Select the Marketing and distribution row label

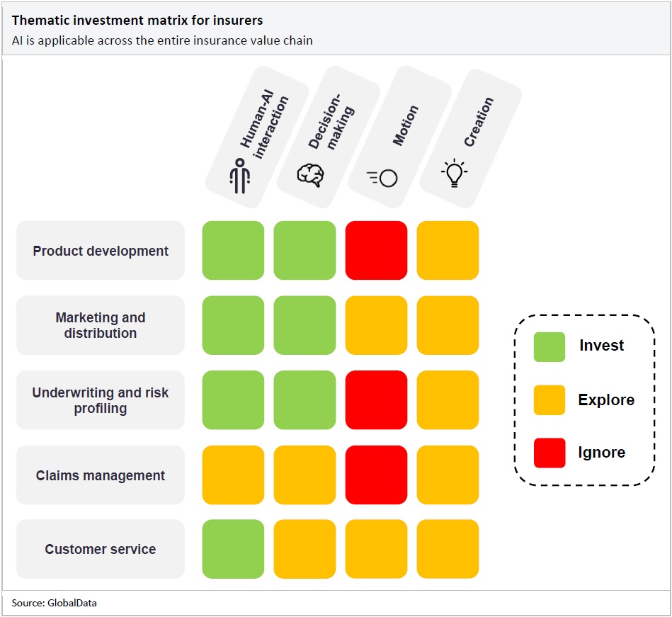coord(101,325)
